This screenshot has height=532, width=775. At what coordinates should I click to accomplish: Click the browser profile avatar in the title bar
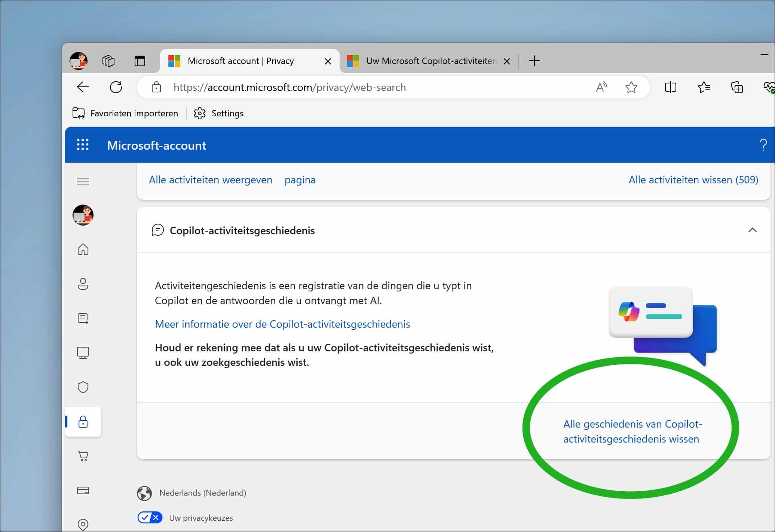click(79, 61)
